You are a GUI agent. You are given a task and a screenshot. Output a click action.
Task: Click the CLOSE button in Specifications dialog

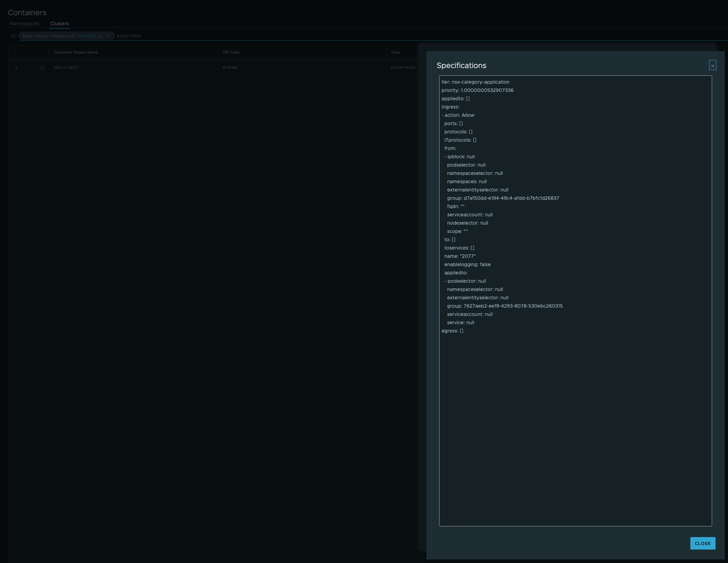tap(702, 543)
